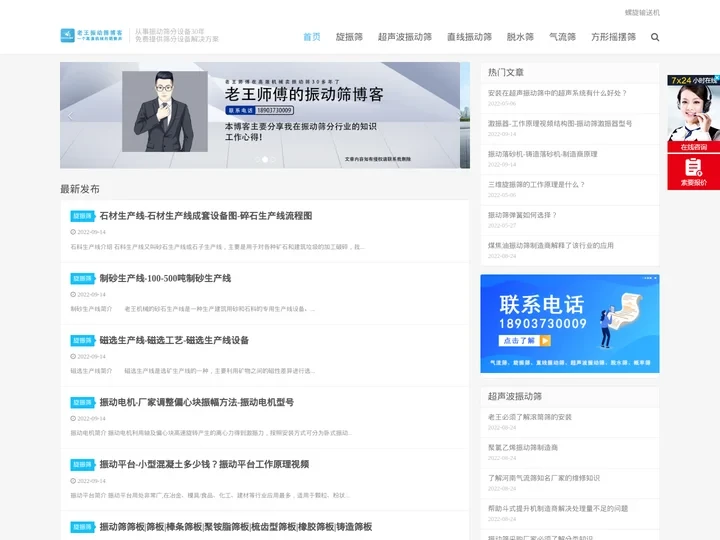
Task: Click 点击了解 button on contact banner
Action: 524,340
